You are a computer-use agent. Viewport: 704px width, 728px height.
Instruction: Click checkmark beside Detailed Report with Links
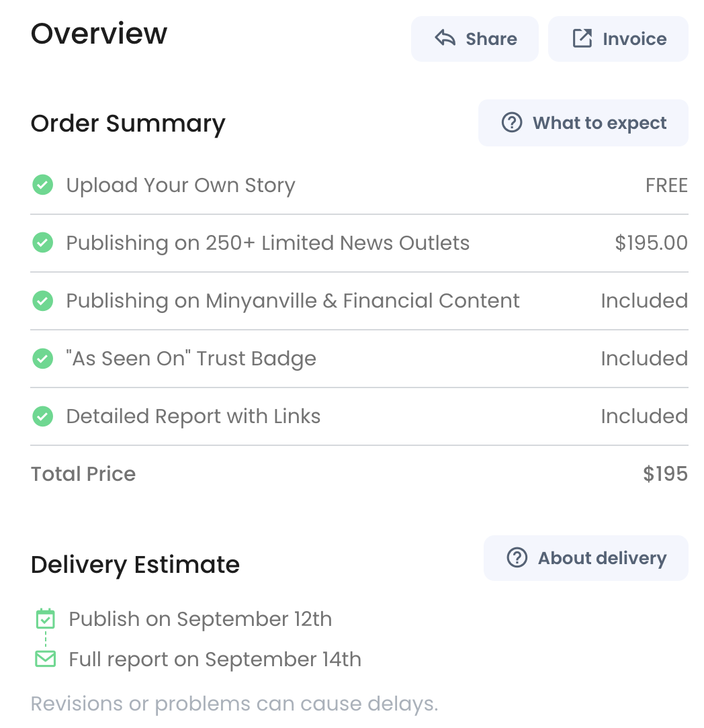tap(43, 416)
